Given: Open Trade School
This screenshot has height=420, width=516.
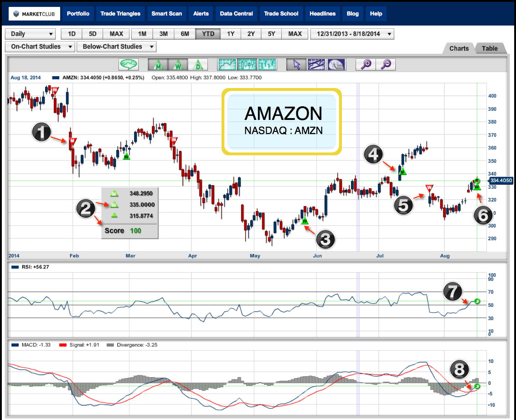Looking at the screenshot, I should tap(281, 14).
